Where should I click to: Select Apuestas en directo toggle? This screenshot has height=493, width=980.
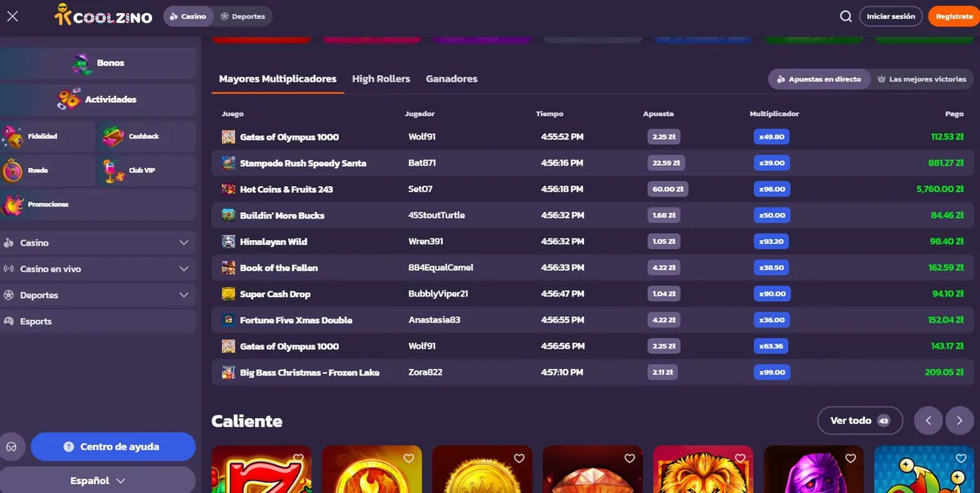tap(817, 79)
